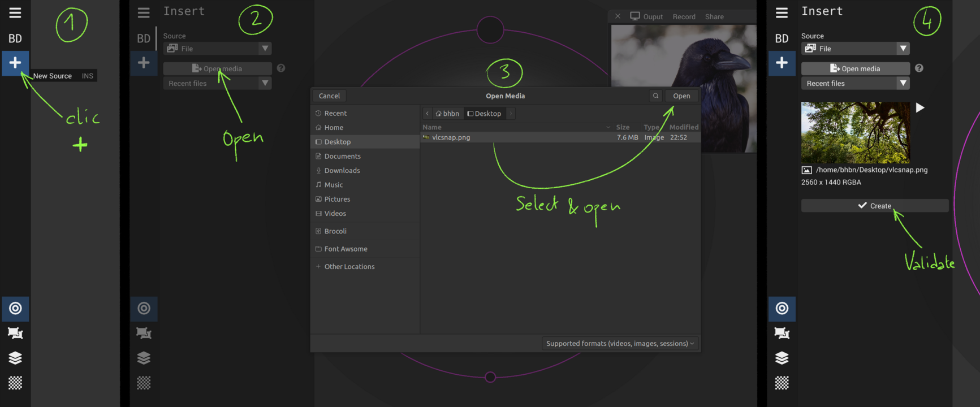Select Texture checkerboard icon in the New Source tooltip panel
Image resolution: width=980 pixels, height=407 pixels.
(15, 383)
